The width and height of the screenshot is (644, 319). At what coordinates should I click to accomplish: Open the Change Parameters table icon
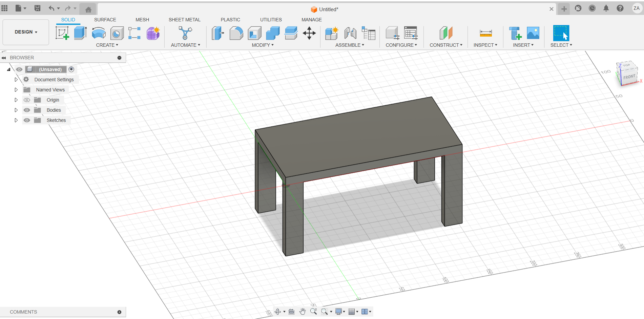coord(411,33)
